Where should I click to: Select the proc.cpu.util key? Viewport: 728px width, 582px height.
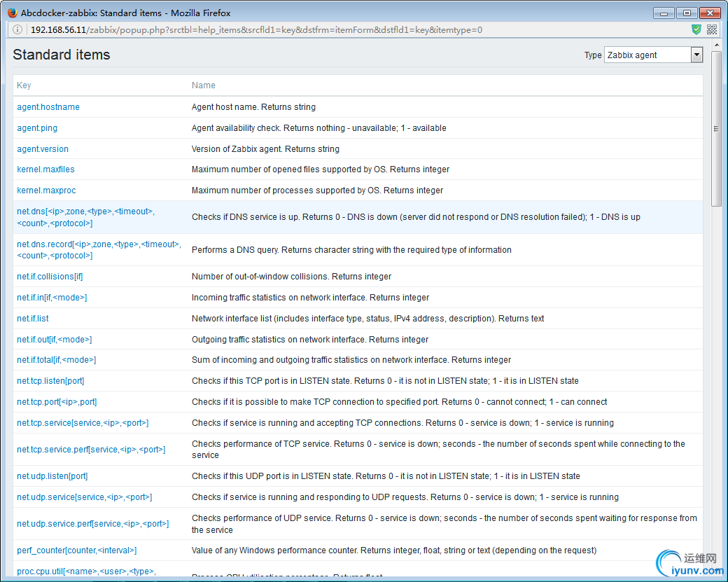(x=86, y=571)
